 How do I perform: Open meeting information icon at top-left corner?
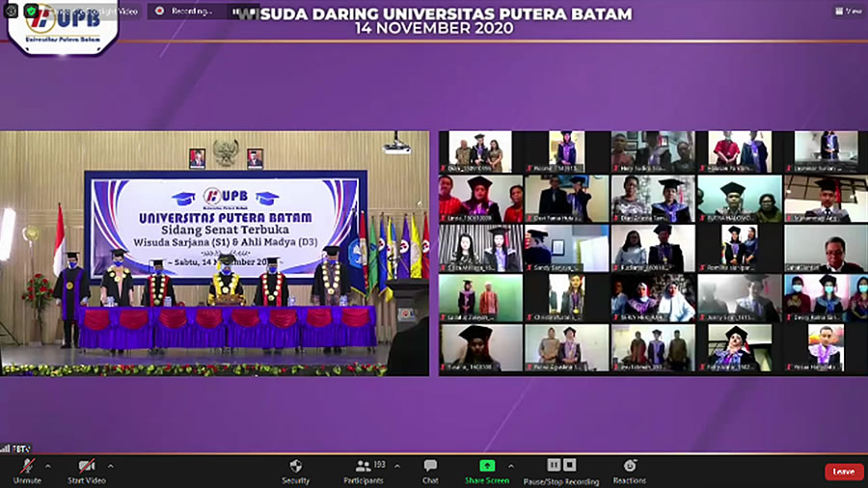click(x=11, y=11)
